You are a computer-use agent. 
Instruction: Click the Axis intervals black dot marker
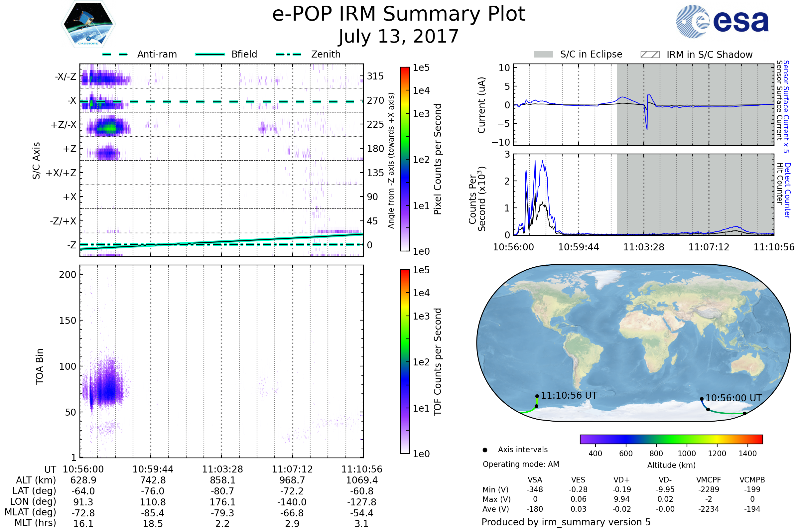485,450
